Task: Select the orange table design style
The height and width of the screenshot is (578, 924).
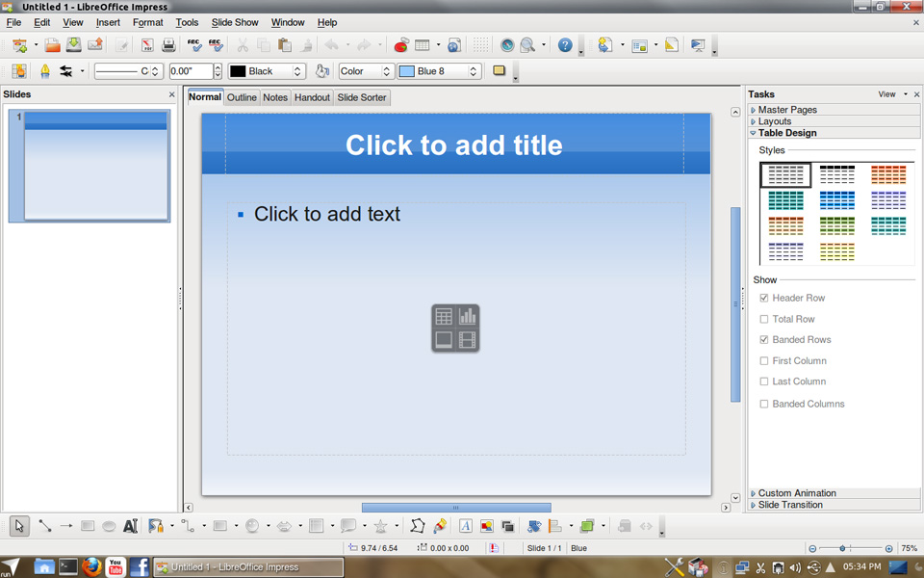Action: click(887, 174)
